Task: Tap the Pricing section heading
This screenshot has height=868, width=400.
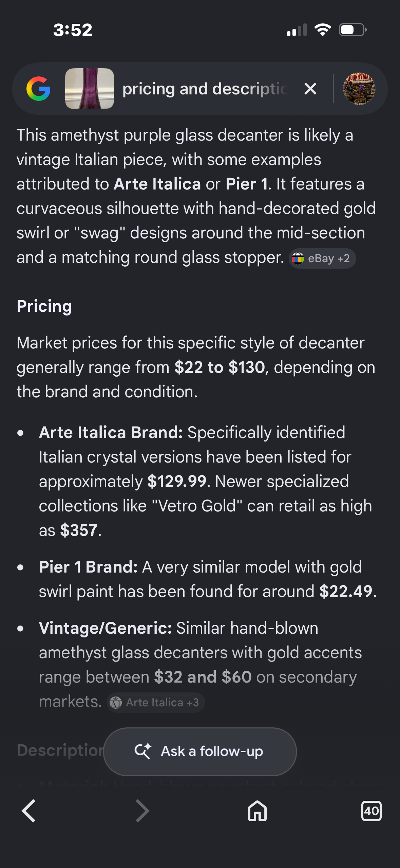Action: [44, 306]
